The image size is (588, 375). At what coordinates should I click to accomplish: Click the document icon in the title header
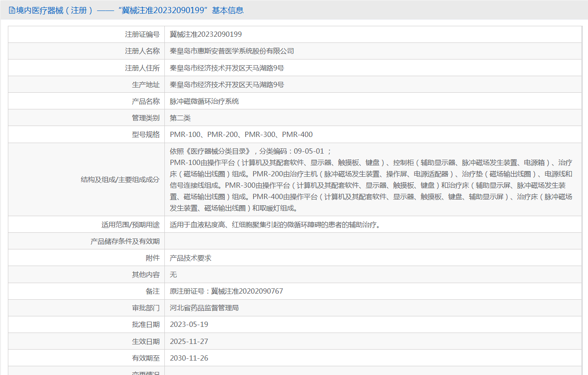(x=12, y=10)
